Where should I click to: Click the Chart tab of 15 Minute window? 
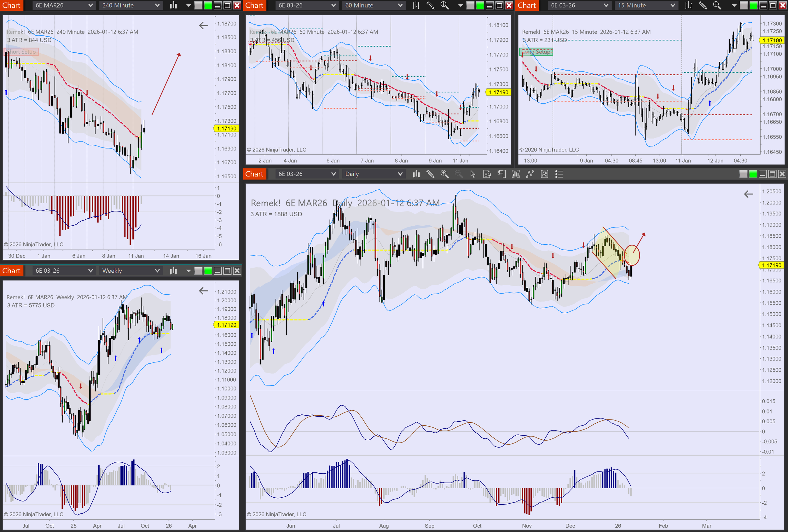click(527, 5)
